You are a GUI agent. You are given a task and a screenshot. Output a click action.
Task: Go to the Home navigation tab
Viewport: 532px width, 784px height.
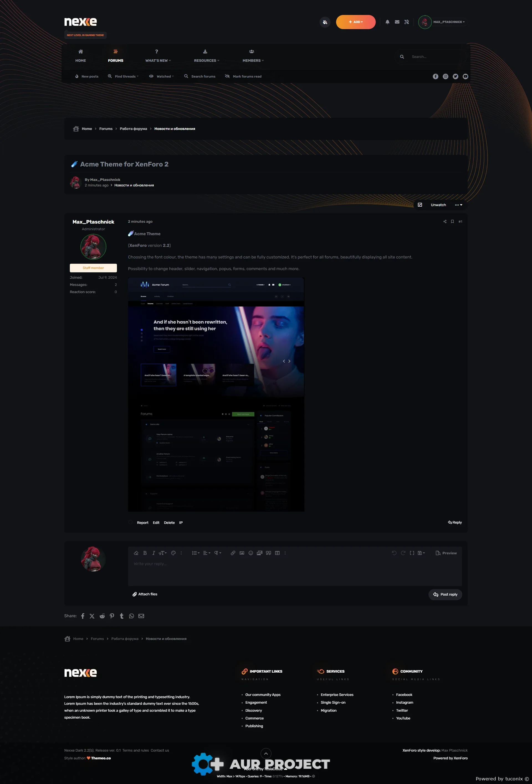tap(81, 56)
